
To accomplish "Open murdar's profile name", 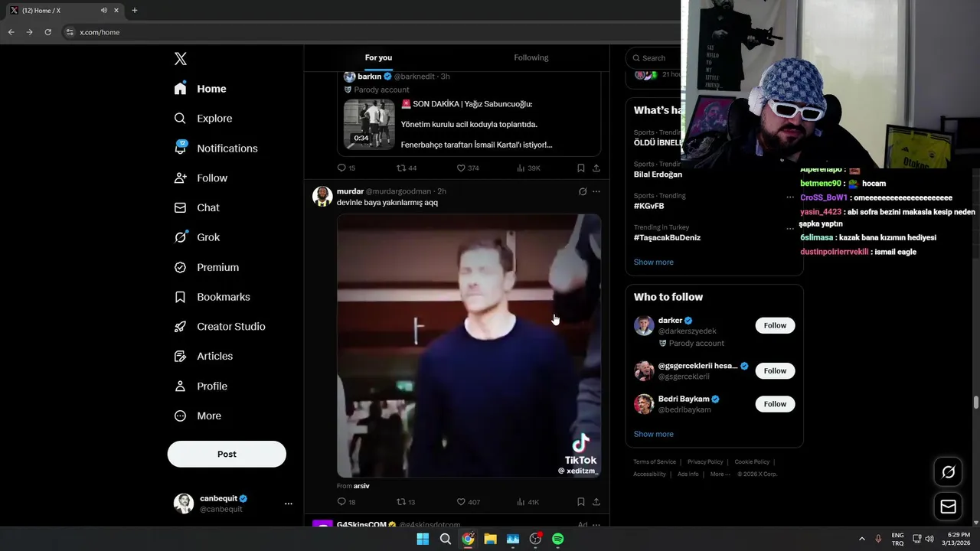I will 350,191.
